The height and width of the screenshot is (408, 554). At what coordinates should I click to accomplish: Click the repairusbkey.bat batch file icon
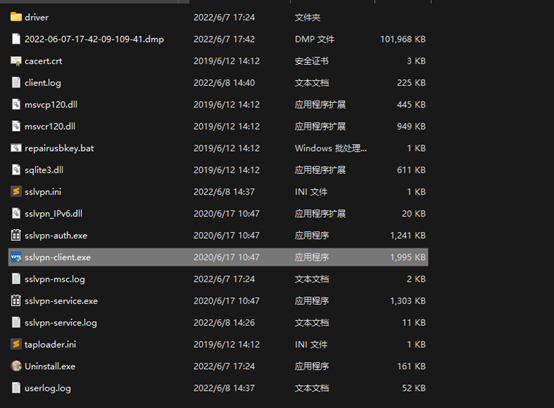(x=16, y=148)
